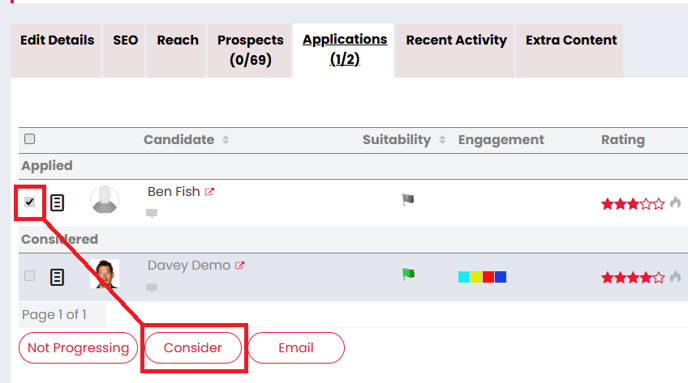688x383 pixels.
Task: Open the comment bubble under Davey Demo
Action: (152, 288)
